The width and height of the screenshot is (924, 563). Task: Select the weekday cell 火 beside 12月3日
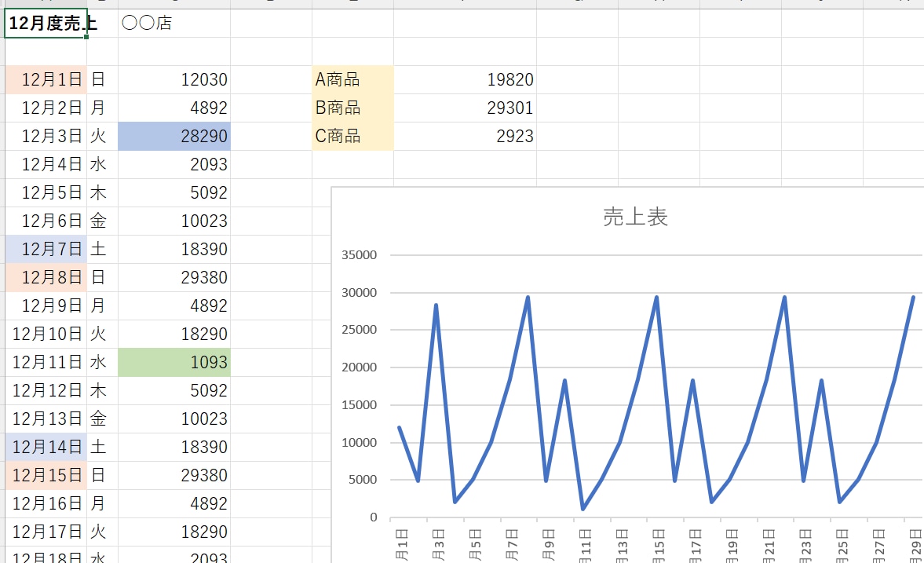(x=103, y=136)
